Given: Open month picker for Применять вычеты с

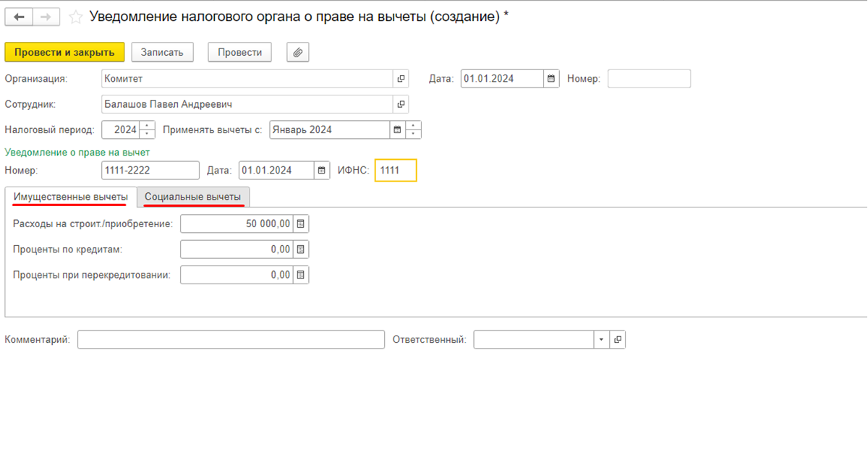Looking at the screenshot, I should (397, 130).
